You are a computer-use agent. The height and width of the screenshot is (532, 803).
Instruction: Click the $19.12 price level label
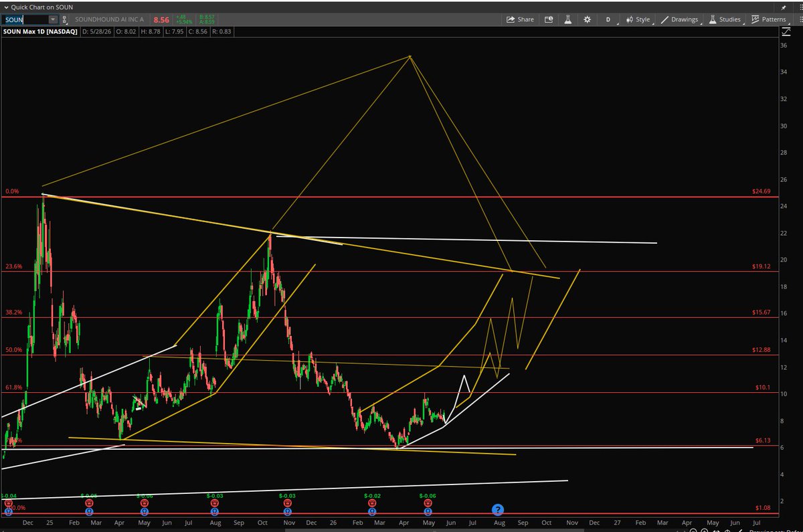point(762,266)
